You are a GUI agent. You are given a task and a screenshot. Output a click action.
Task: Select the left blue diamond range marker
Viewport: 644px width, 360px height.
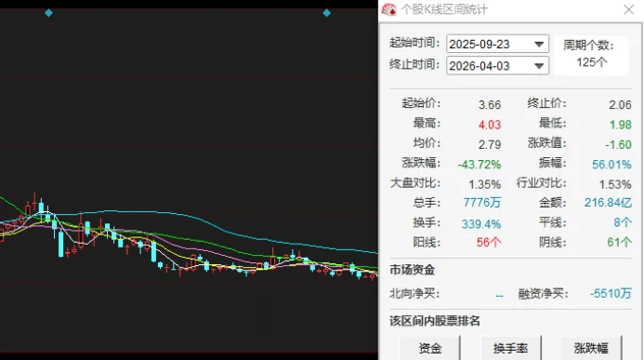pos(48,13)
